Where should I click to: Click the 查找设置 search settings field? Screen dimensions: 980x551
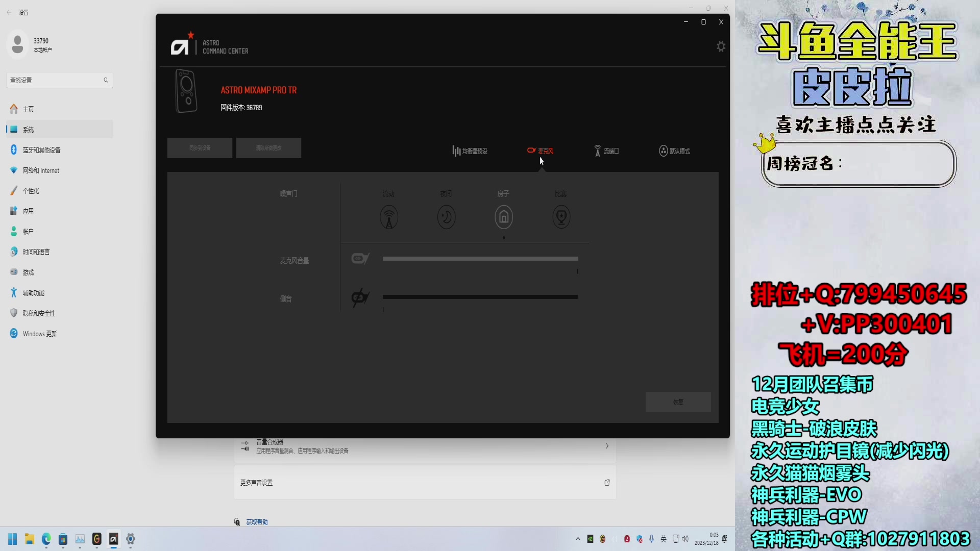coord(56,80)
